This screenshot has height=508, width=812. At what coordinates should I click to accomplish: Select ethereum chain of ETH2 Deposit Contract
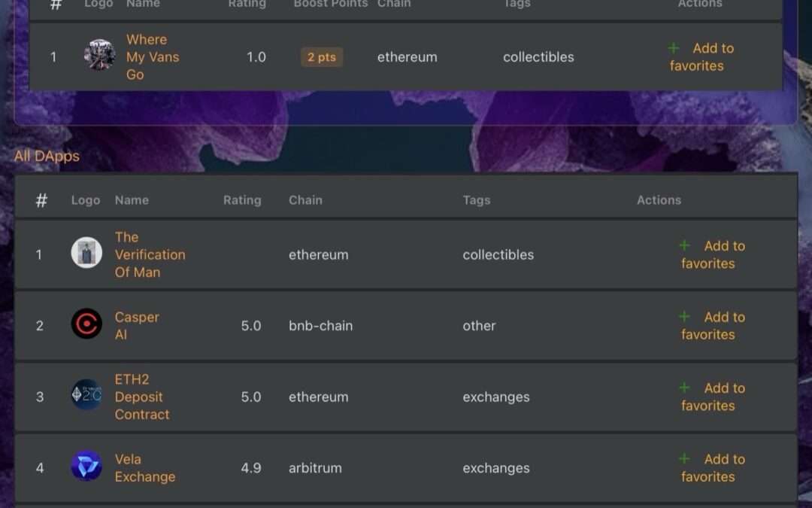(319, 397)
